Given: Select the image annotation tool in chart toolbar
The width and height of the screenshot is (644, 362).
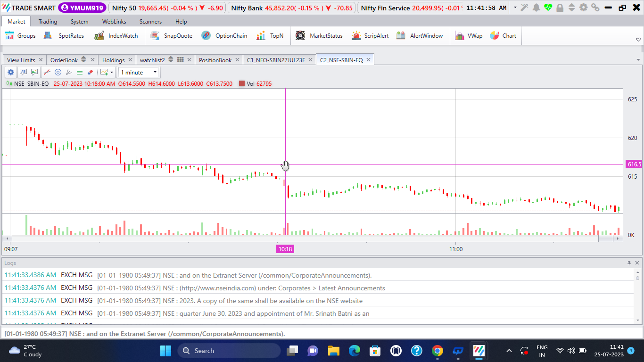Looking at the screenshot, I should [x=34, y=72].
